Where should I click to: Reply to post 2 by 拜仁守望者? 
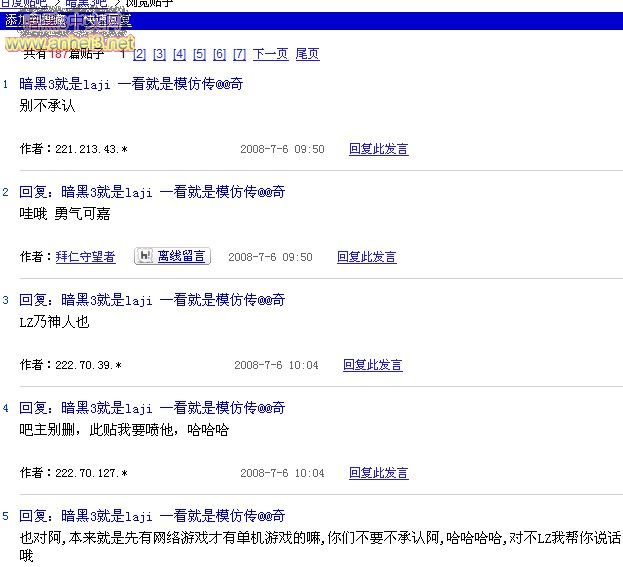(x=366, y=257)
